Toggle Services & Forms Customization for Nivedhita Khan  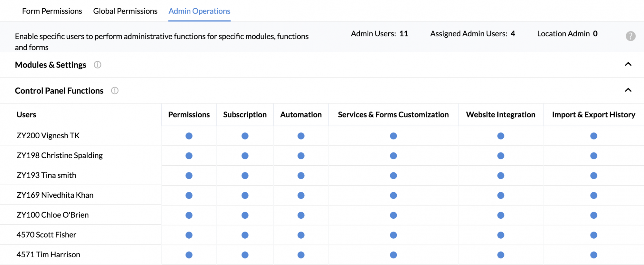[393, 196]
